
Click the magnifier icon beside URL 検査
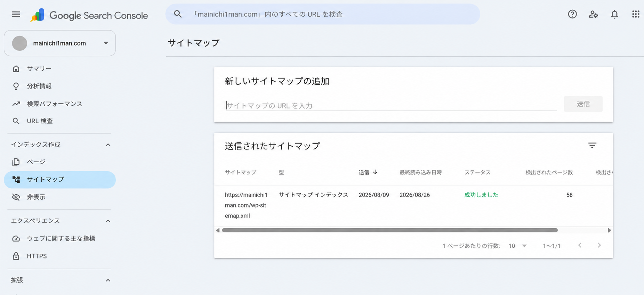[x=16, y=121]
